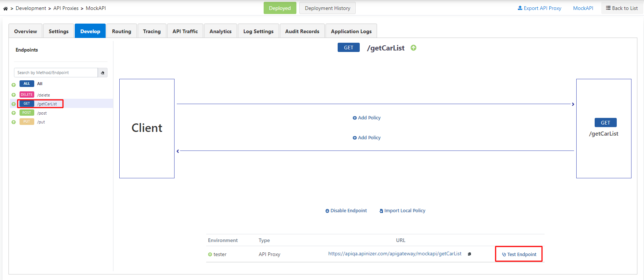Click GET badge inside right endpoint box

pyautogui.click(x=606, y=123)
